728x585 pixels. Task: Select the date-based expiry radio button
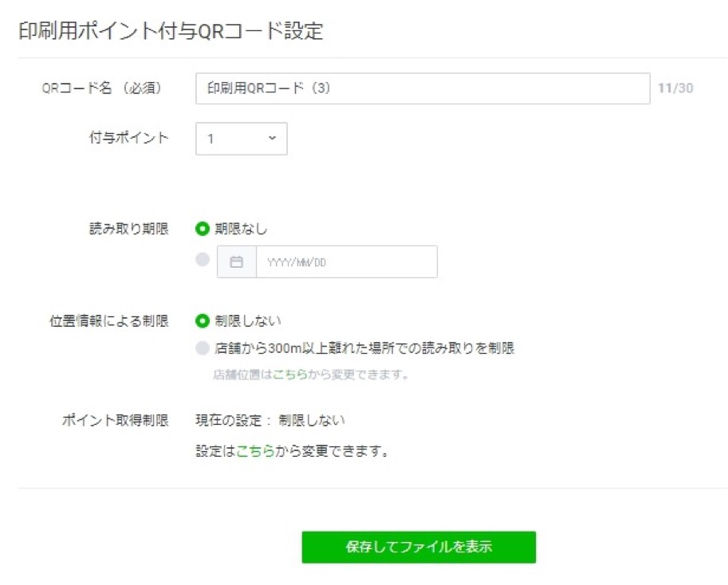pyautogui.click(x=203, y=260)
